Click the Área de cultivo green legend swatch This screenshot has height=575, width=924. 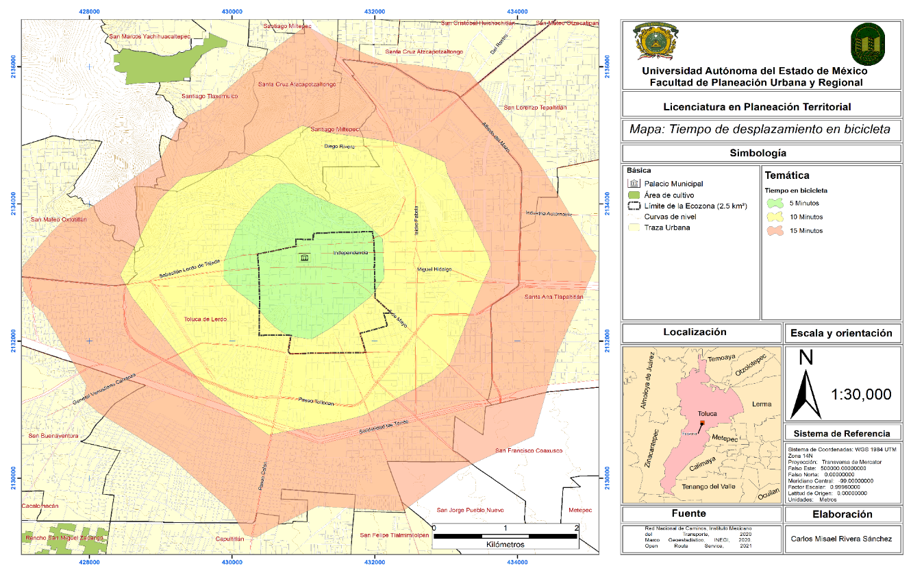click(634, 195)
